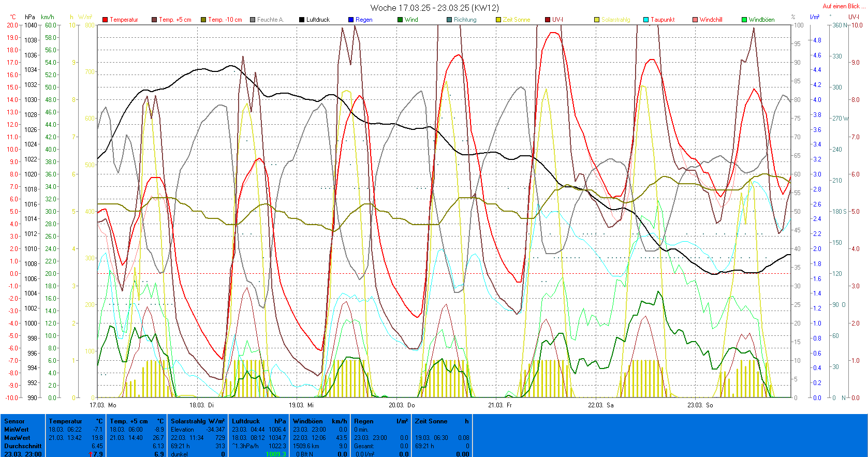Click the 'Solarstrahlg W/m²' column header

(x=198, y=421)
